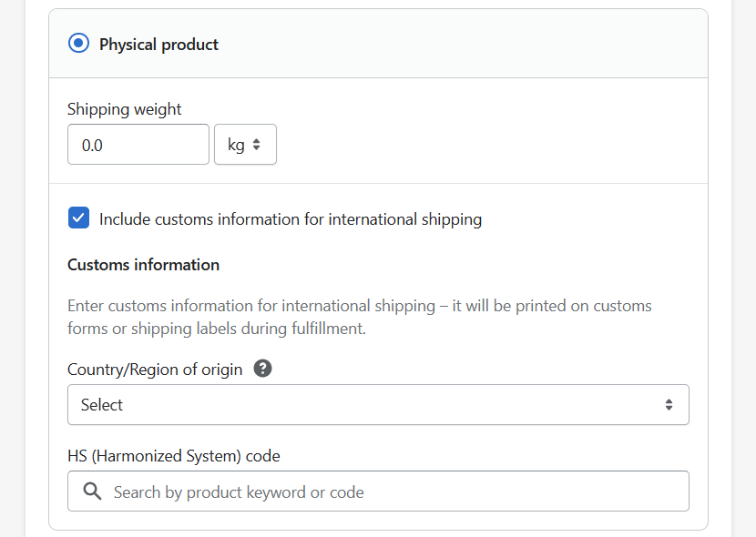Image resolution: width=756 pixels, height=537 pixels.
Task: Expand the Country/Region of origin Select dropdown
Action: [x=379, y=404]
